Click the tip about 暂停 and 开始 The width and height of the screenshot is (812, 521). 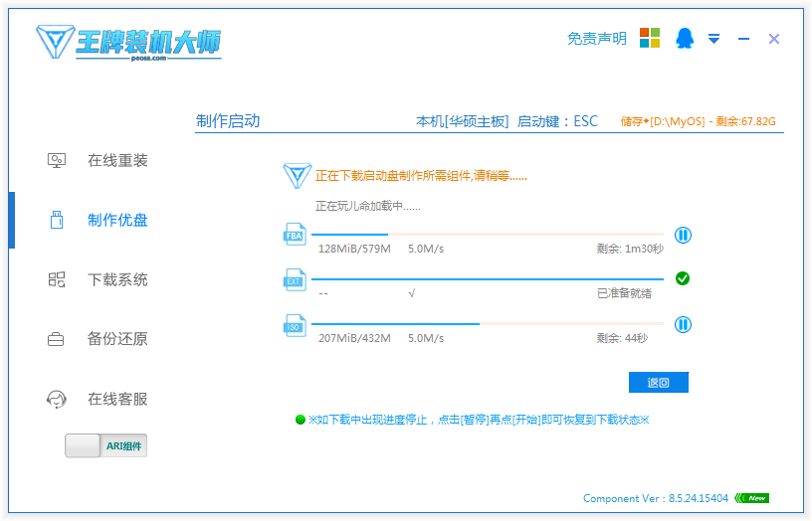pos(478,420)
